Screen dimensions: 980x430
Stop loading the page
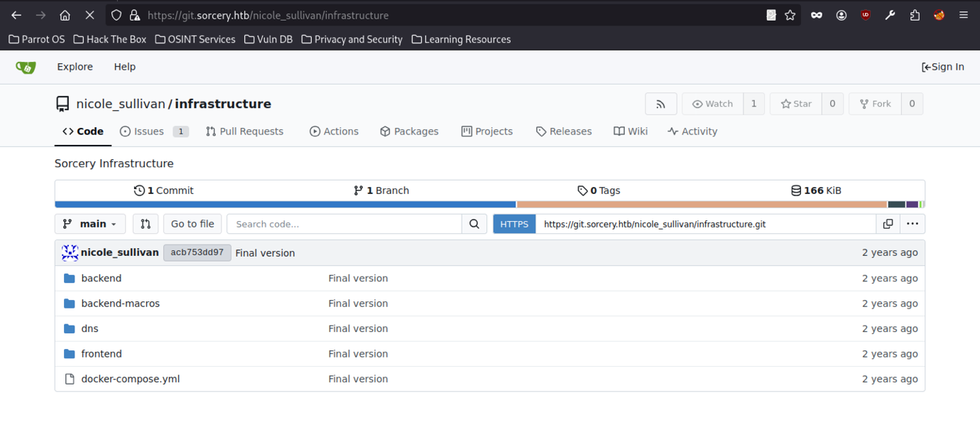(89, 15)
